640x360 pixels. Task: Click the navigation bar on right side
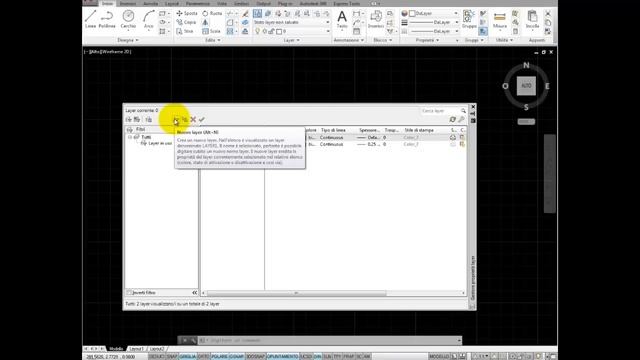[549, 173]
